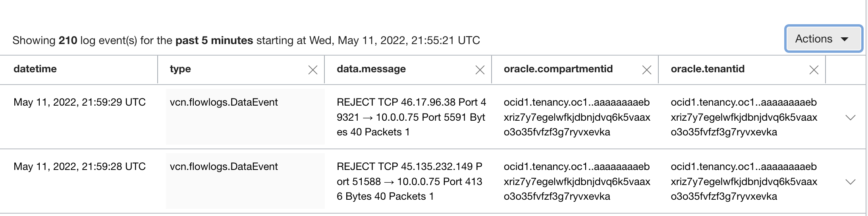Remove the data.message column via X icon

(480, 70)
